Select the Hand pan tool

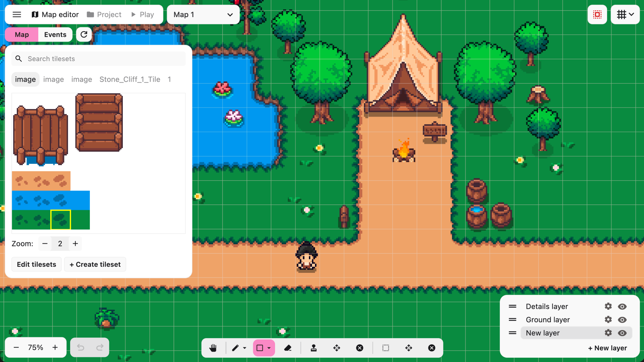click(x=213, y=348)
